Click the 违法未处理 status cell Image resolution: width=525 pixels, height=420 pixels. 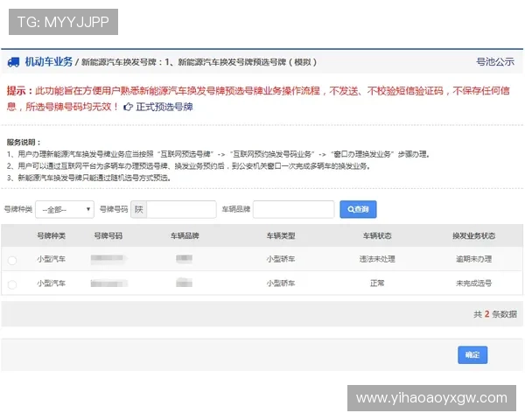[377, 259]
